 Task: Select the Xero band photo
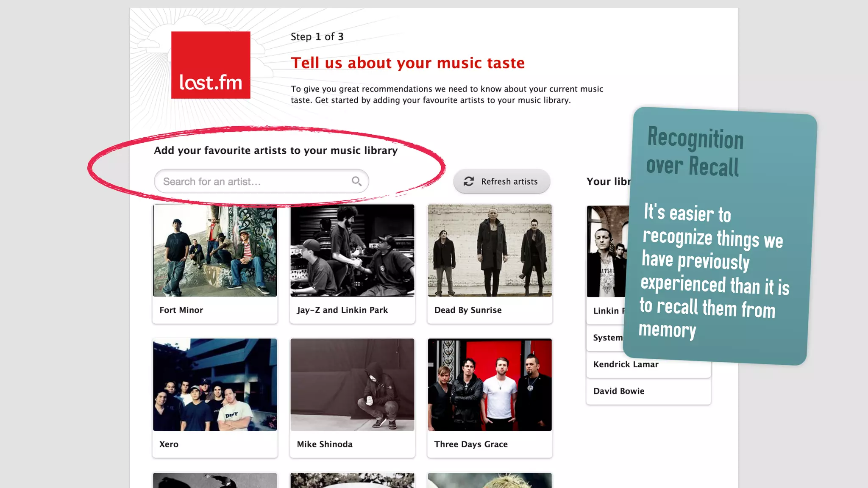[x=215, y=385]
